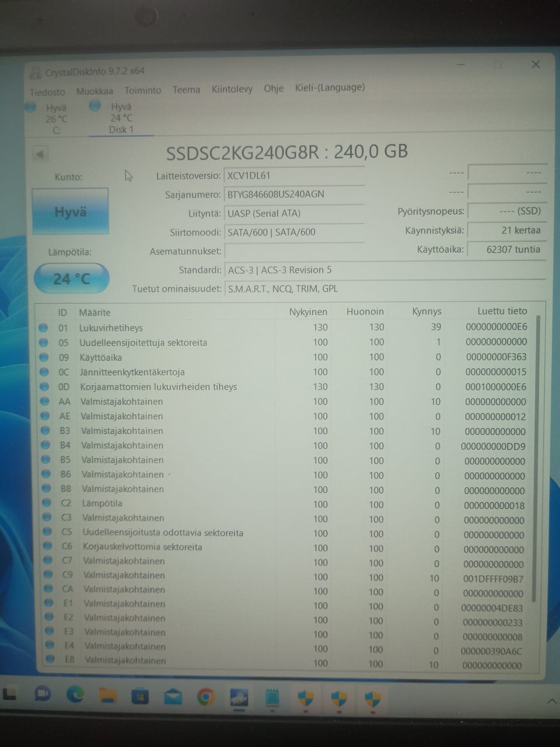Select Korjaamattomien lukuvirheiden tiheys row

pyautogui.click(x=286, y=386)
